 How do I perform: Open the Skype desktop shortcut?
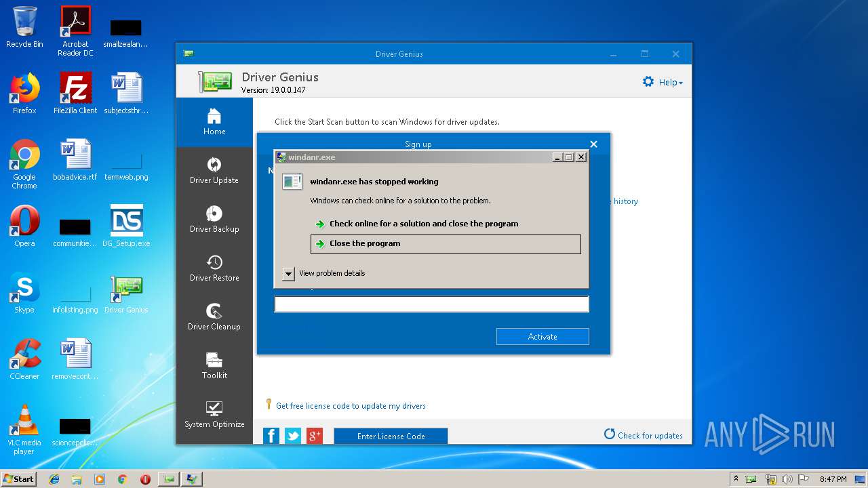point(24,293)
